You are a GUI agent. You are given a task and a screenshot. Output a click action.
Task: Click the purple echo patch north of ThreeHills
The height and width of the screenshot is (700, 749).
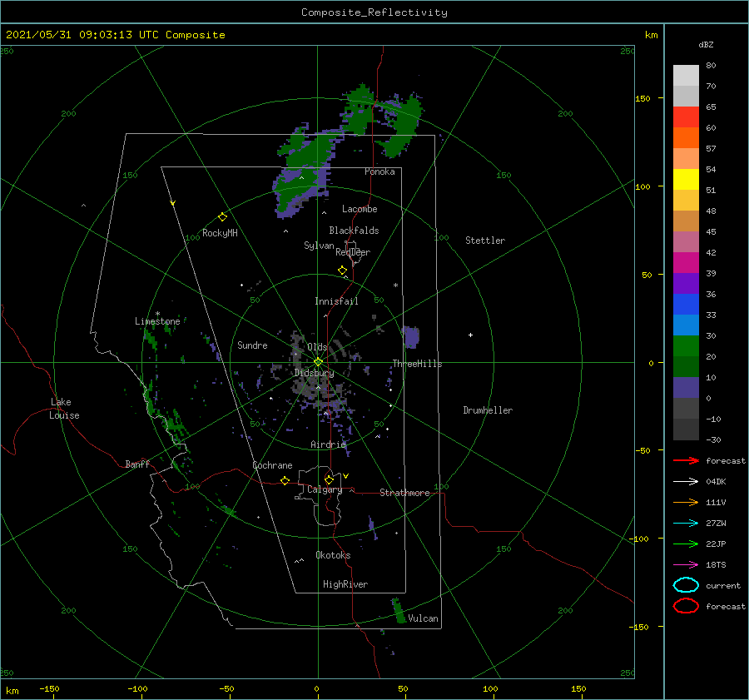[x=411, y=337]
